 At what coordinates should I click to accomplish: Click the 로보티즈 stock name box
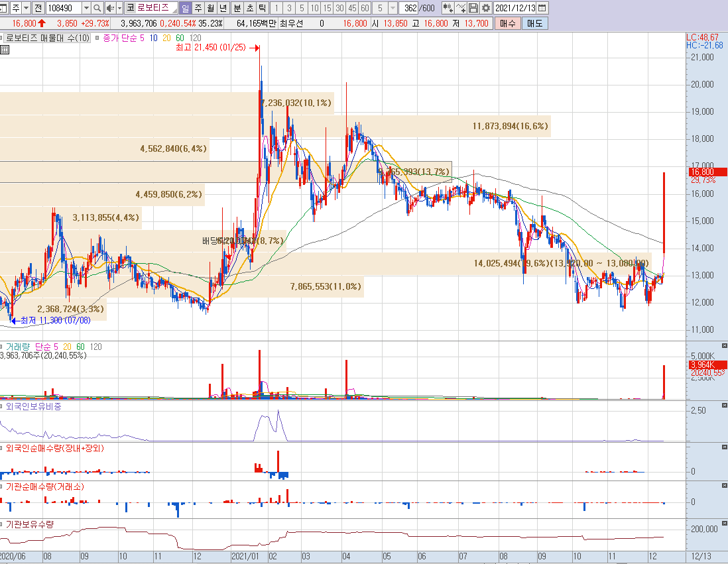point(152,8)
